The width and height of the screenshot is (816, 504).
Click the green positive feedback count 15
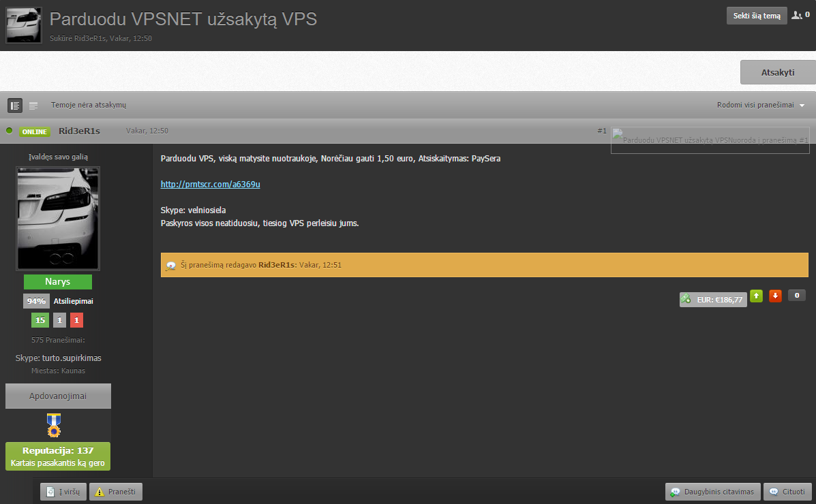[x=40, y=320]
